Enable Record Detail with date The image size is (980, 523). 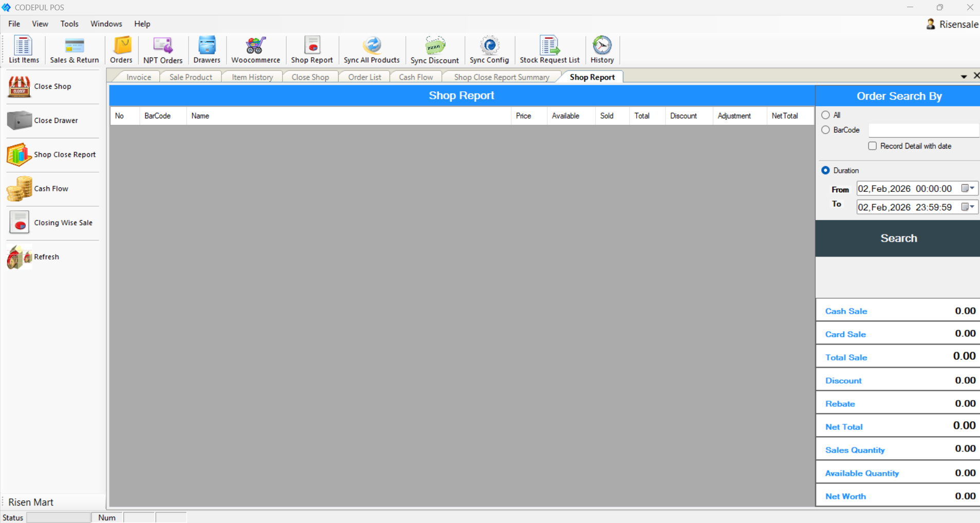(x=873, y=146)
